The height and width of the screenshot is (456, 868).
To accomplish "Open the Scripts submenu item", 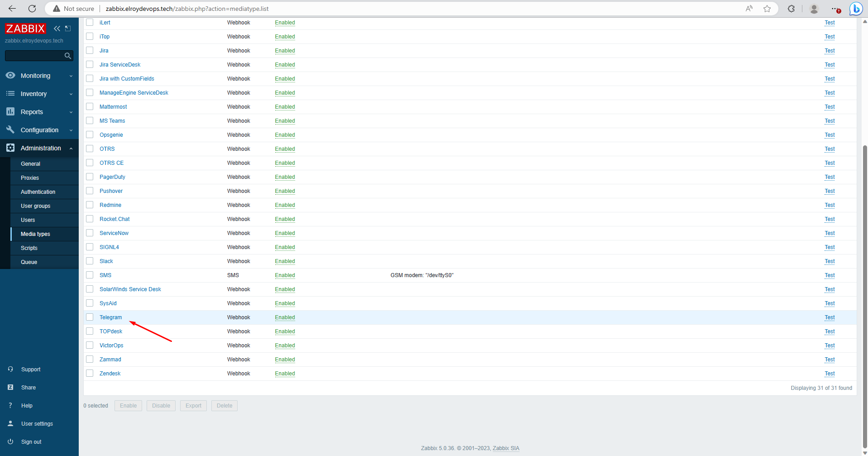I will [44, 248].
